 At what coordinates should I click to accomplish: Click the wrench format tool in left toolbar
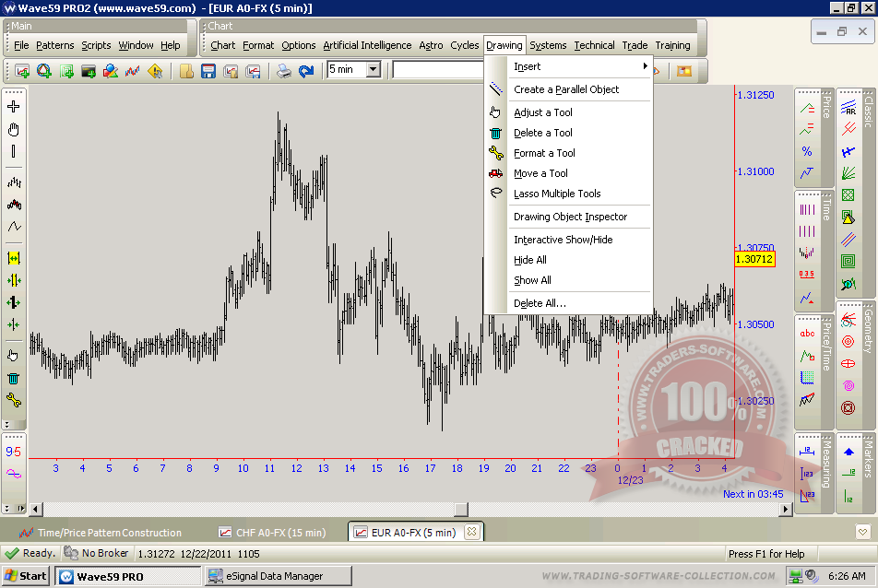pyautogui.click(x=14, y=400)
